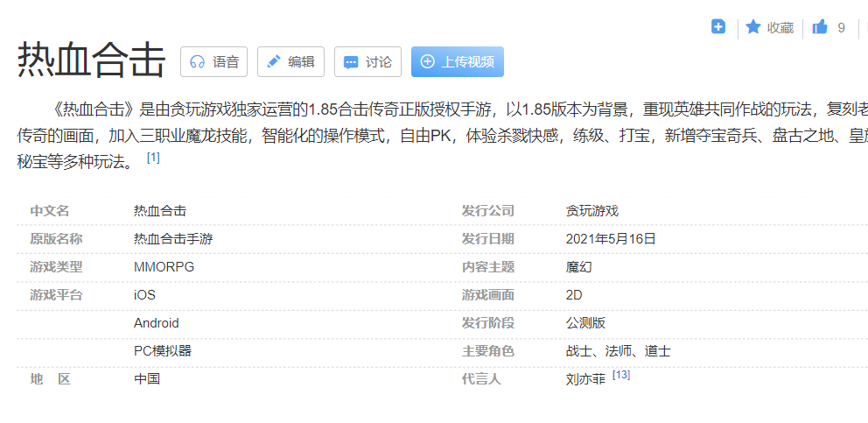This screenshot has width=868, height=423.
Task: Click 中文名 row value 热血合击
Action: tap(160, 211)
